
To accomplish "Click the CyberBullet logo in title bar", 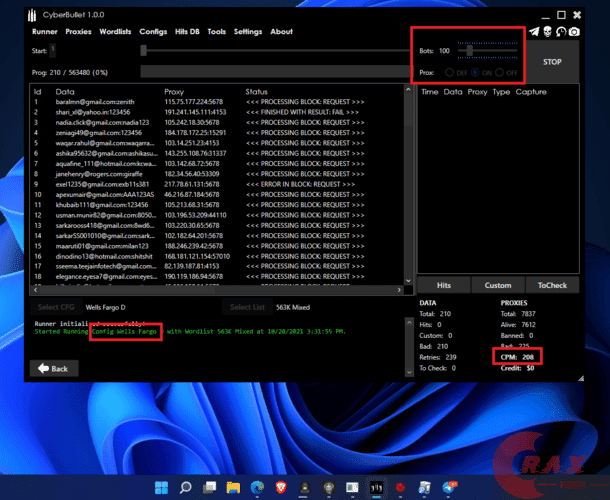I will coord(32,15).
